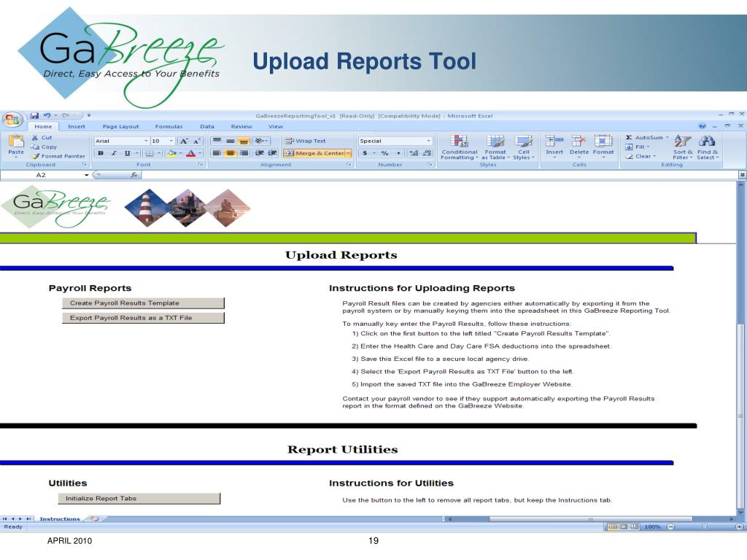Open the Name Box dropdown arrow

pyautogui.click(x=87, y=175)
